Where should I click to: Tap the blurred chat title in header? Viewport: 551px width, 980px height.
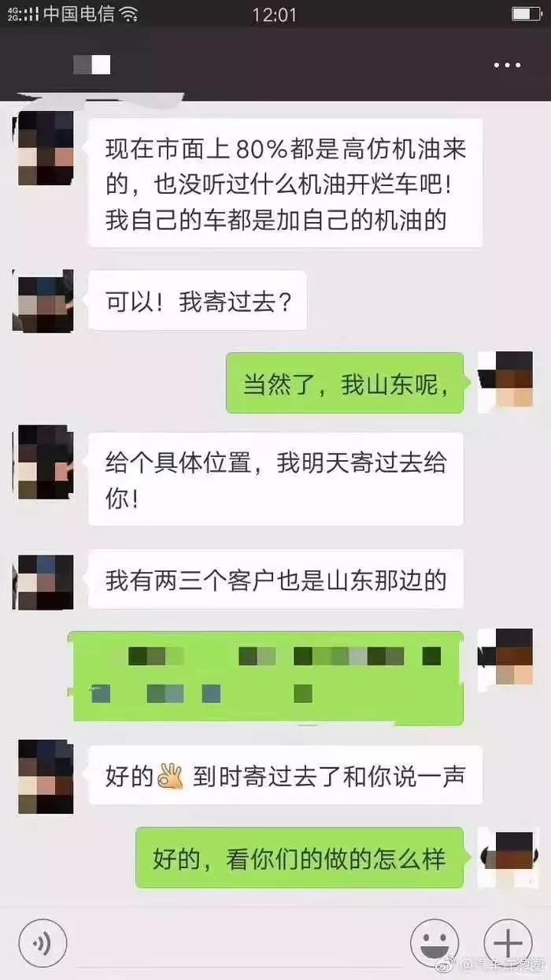(91, 65)
